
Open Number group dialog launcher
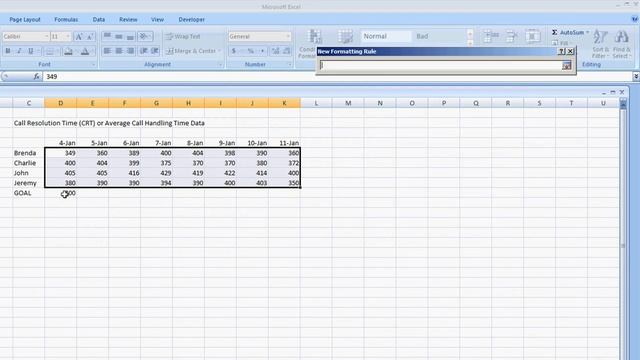pos(289,64)
